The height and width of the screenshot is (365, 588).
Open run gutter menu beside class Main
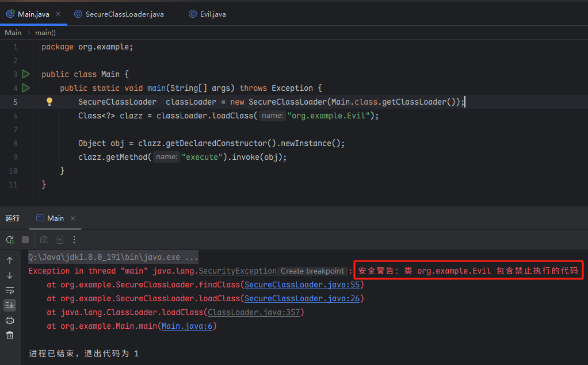(25, 74)
